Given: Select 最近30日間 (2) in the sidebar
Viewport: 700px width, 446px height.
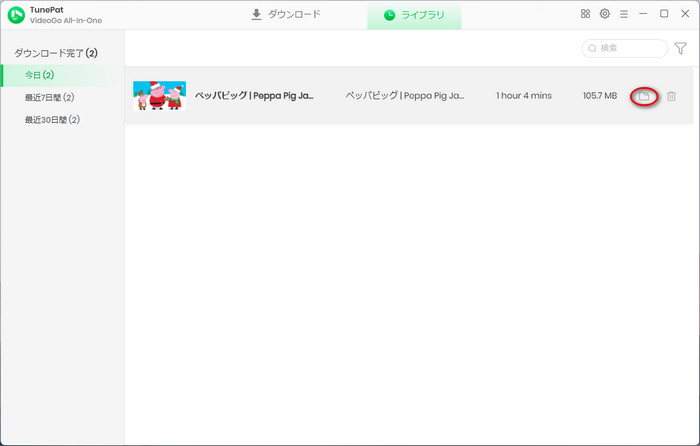Looking at the screenshot, I should 52,120.
